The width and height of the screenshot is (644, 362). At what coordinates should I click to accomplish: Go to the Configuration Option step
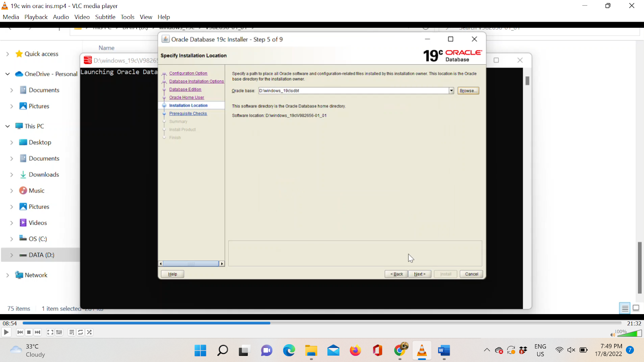(x=188, y=73)
